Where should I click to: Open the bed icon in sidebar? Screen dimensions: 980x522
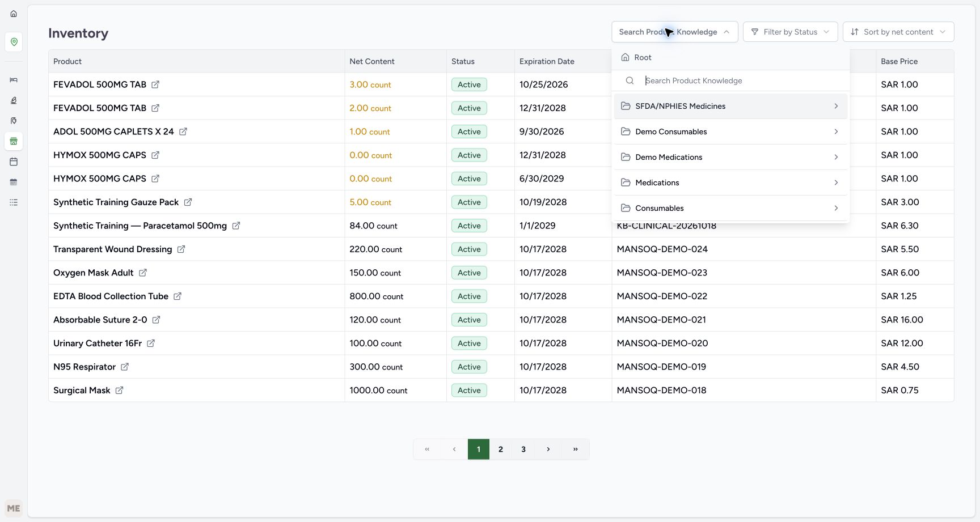14,80
